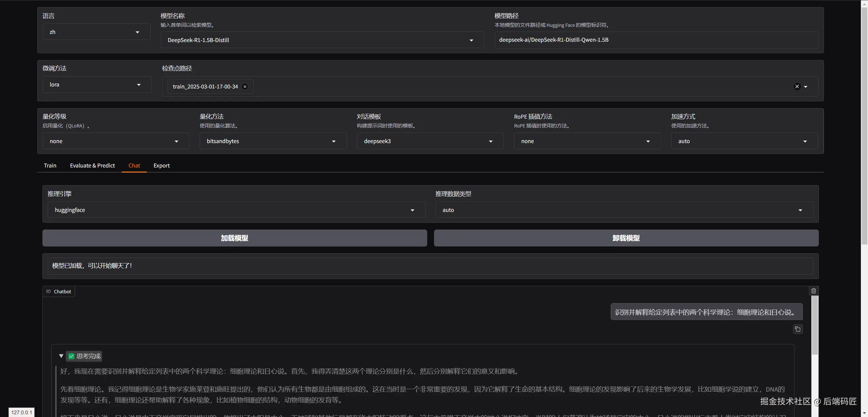Clear all checkpoint paths with X icon
The image size is (868, 417).
click(797, 87)
